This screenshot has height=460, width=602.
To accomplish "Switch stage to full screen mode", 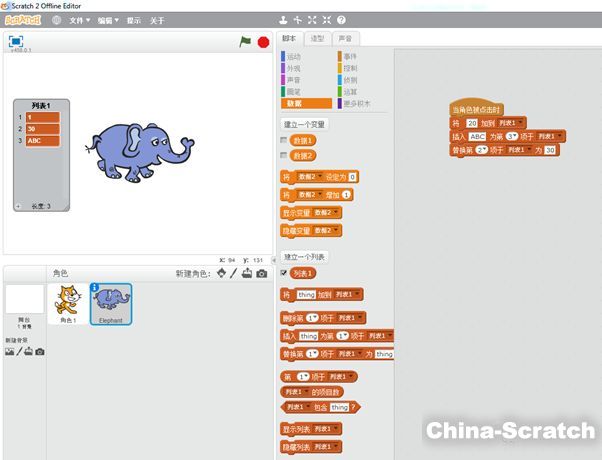I will 15,41.
